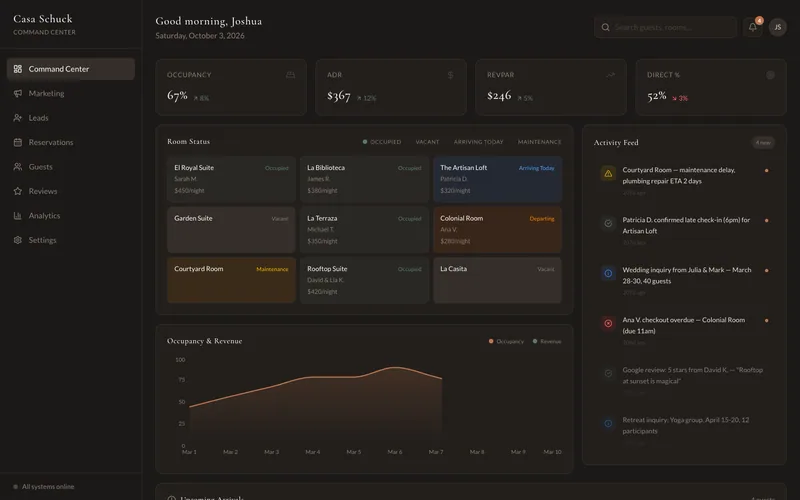Click the Analytics bar chart icon
This screenshot has width=800, height=500.
click(18, 216)
